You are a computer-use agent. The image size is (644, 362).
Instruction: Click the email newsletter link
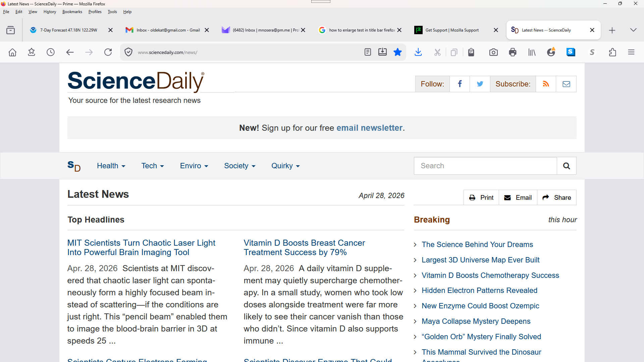tap(369, 128)
